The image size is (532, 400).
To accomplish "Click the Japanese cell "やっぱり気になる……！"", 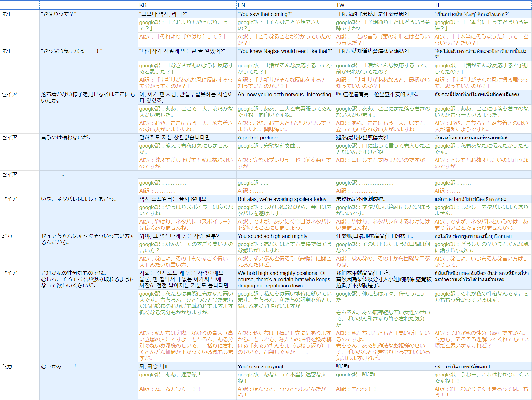I will pyautogui.click(x=89, y=51).
